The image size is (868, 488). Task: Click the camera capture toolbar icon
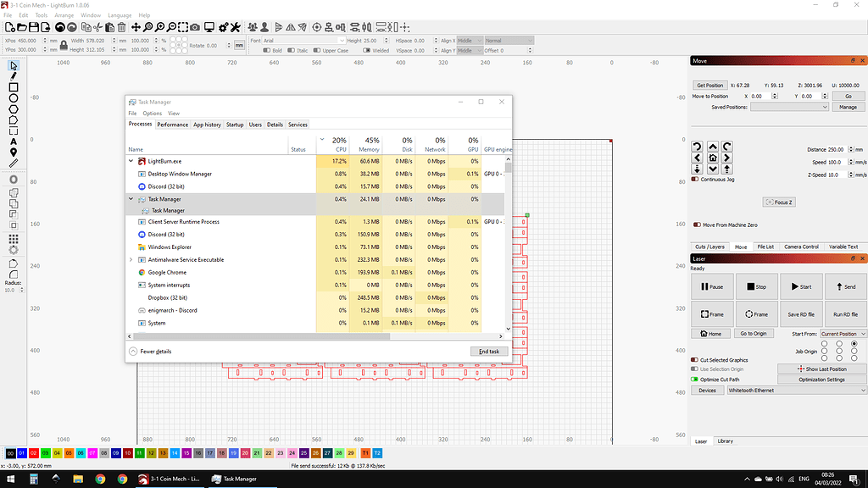pos(196,28)
